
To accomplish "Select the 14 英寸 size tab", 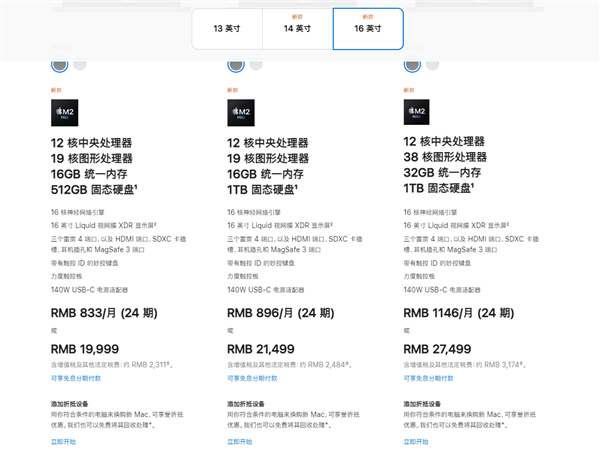I will (297, 29).
